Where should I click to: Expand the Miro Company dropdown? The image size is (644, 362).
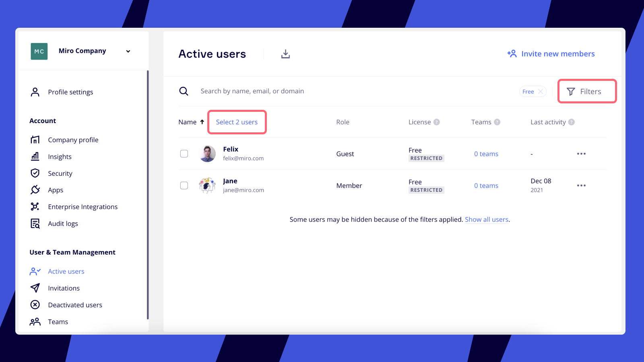pyautogui.click(x=128, y=51)
